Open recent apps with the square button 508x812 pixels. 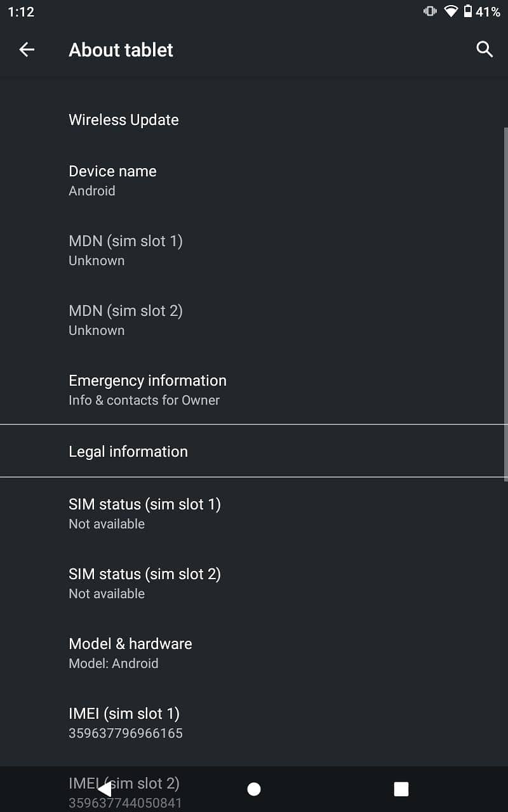pos(401,789)
